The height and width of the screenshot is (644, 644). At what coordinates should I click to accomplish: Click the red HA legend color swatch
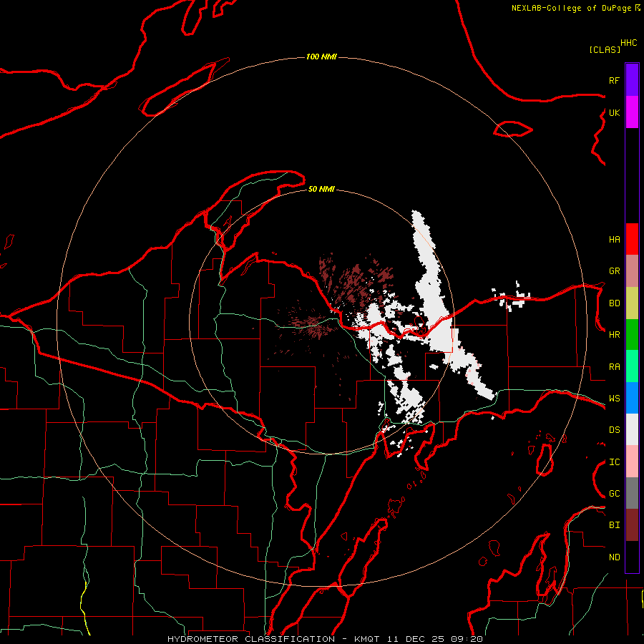[x=632, y=239]
